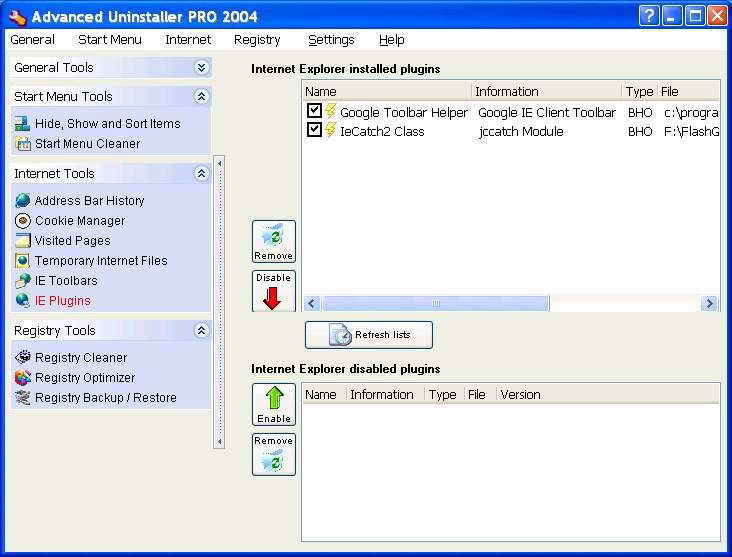
Task: Expand the General Tools section
Action: (x=201, y=68)
